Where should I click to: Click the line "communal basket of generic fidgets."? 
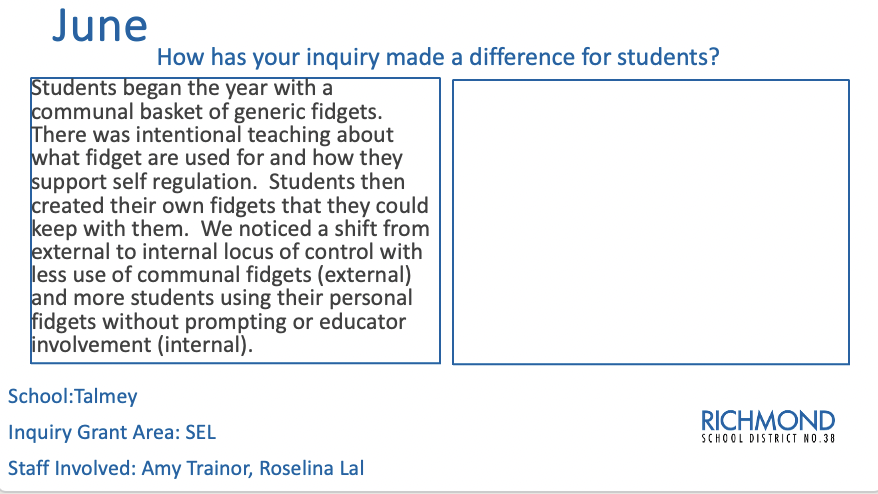[x=207, y=111]
